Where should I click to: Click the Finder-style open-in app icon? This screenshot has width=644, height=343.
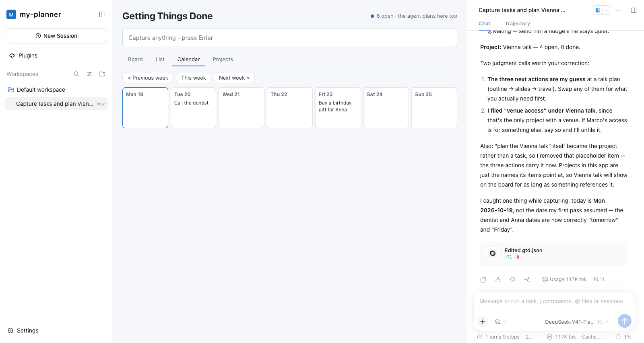(598, 10)
